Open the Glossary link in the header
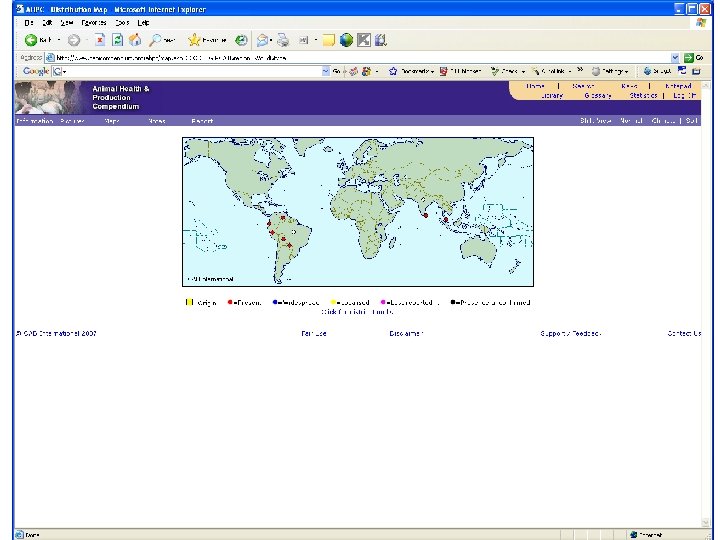Viewport: 720px width, 540px height. click(598, 96)
